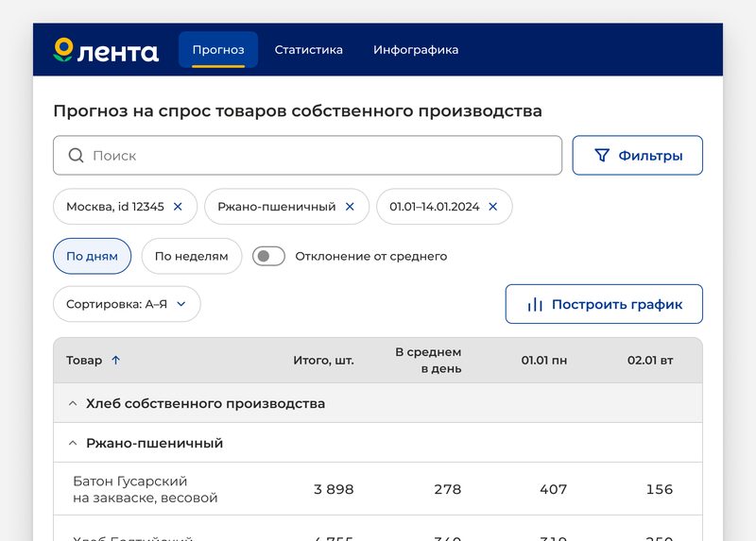Click the Москва, id 12345 chip label
This screenshot has height=541, width=756.
click(x=115, y=207)
